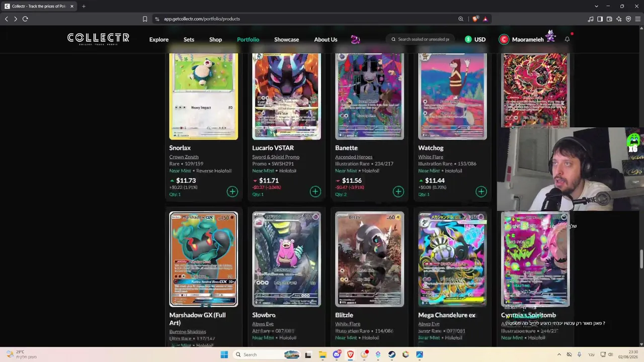Open the About Us page
This screenshot has height=362, width=644.
pos(326,39)
